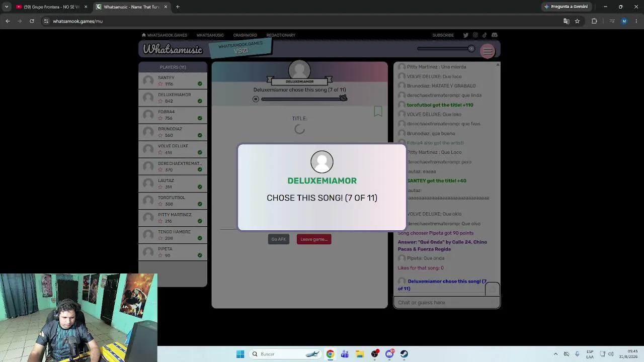Viewport: 644px width, 362px height.
Task: Open Chrome from the taskbar
Action: (330, 354)
